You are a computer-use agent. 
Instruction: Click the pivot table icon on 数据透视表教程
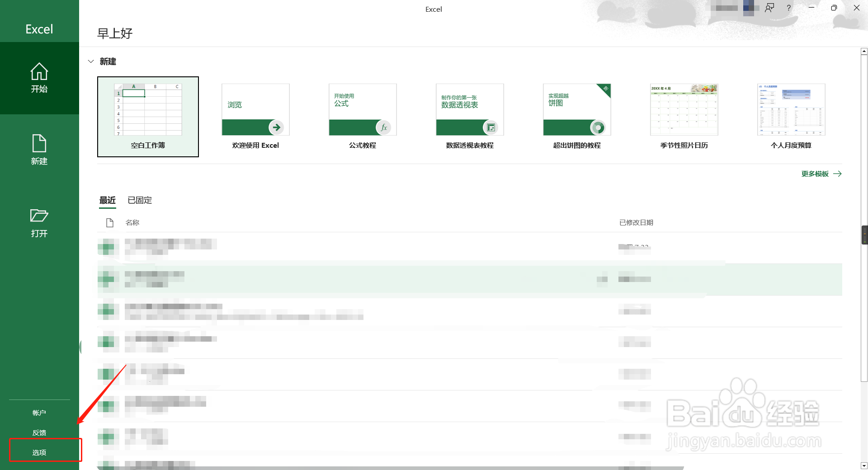491,127
